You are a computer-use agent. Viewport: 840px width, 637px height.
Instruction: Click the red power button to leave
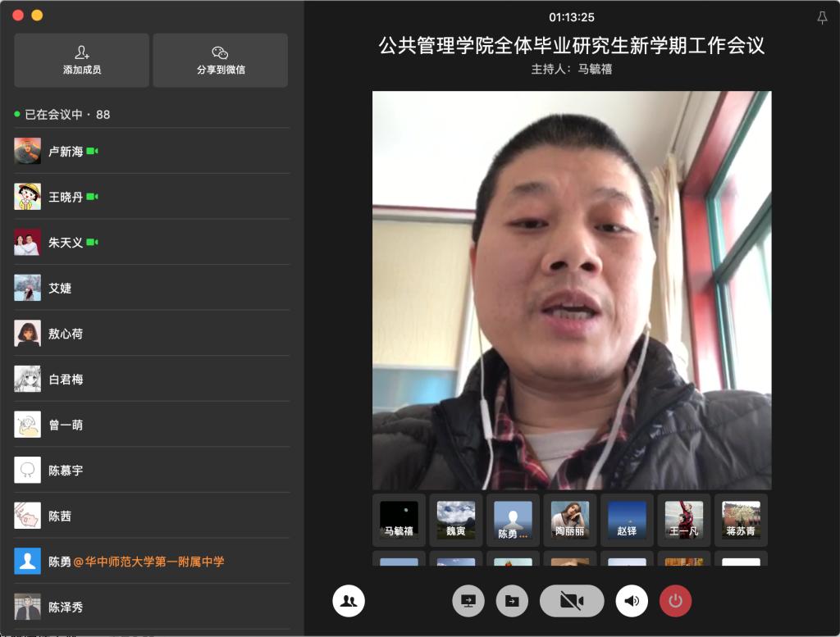[675, 601]
